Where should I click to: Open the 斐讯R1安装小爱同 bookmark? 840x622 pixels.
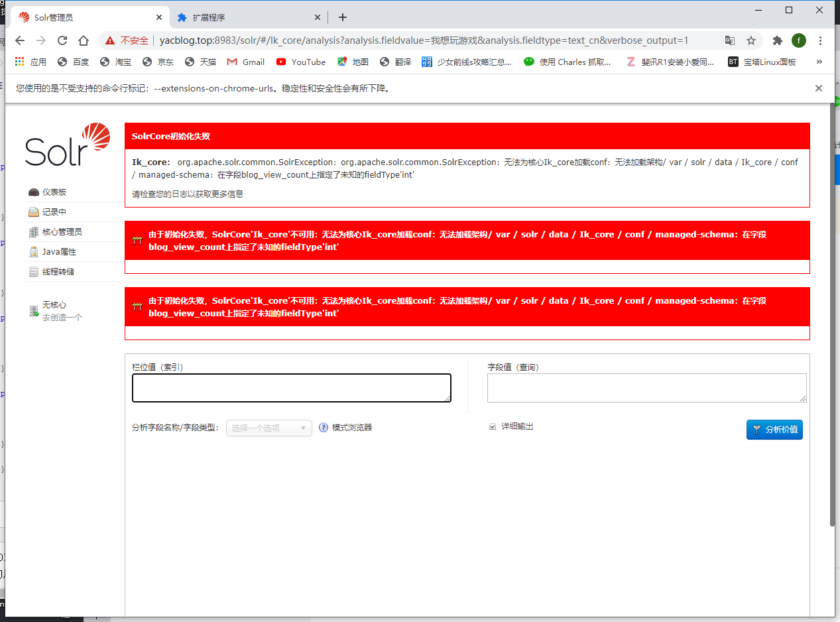point(671,62)
